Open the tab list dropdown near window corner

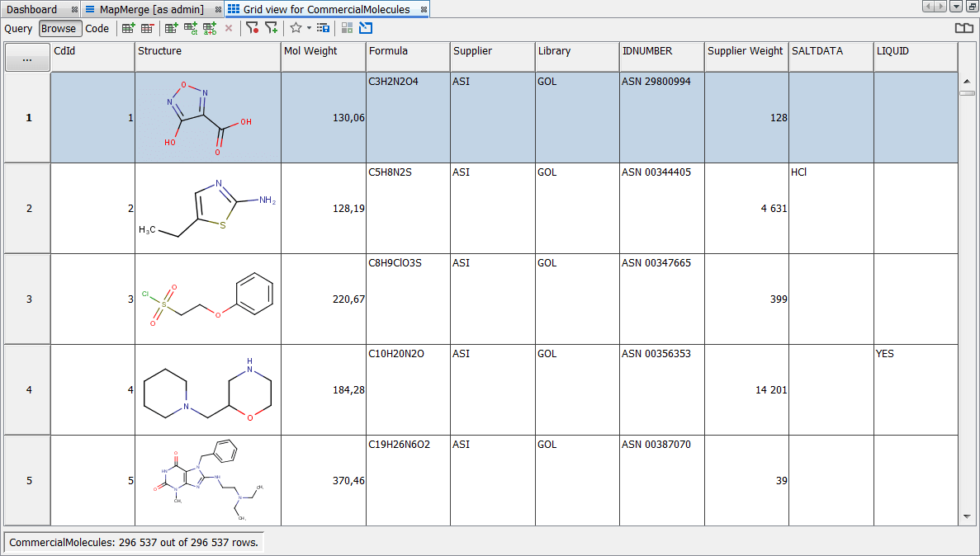[957, 7]
